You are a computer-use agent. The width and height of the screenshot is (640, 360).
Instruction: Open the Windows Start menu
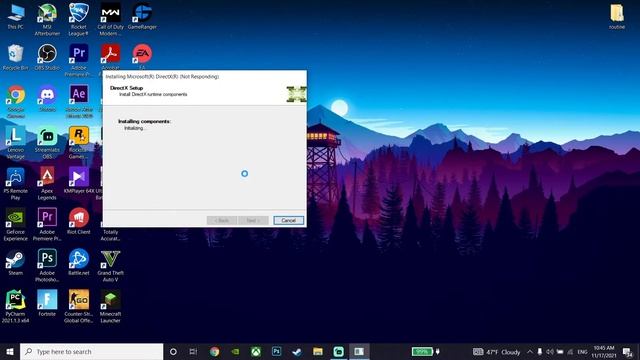10,351
